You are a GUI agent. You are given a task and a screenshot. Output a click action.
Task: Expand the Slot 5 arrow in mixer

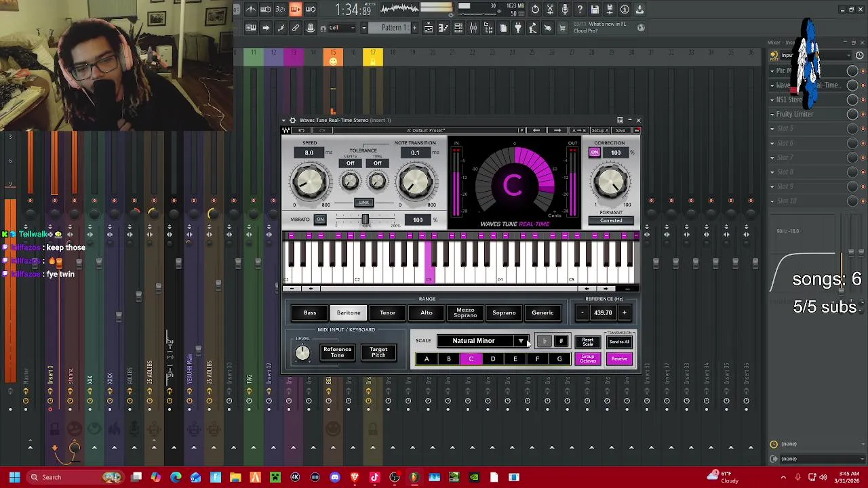772,128
